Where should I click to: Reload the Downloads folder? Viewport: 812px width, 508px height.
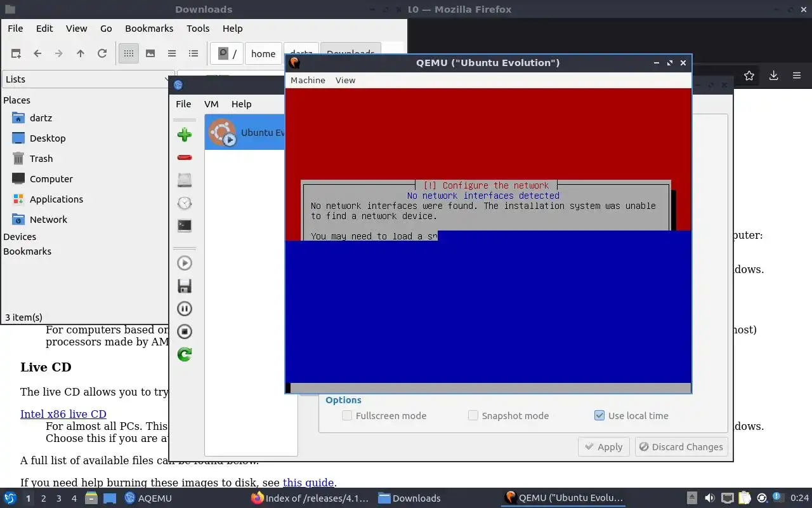[102, 53]
